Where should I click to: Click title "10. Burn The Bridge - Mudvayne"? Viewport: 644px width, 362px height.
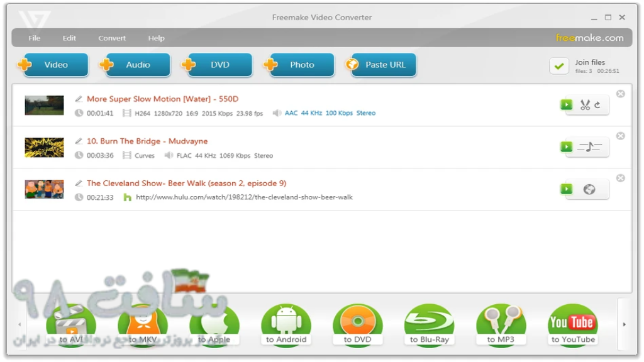point(147,141)
